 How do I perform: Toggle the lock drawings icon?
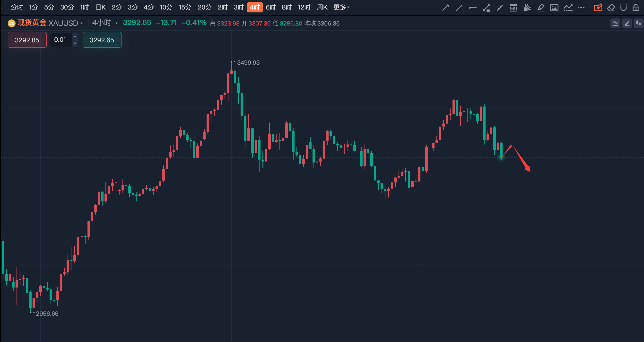[x=636, y=8]
